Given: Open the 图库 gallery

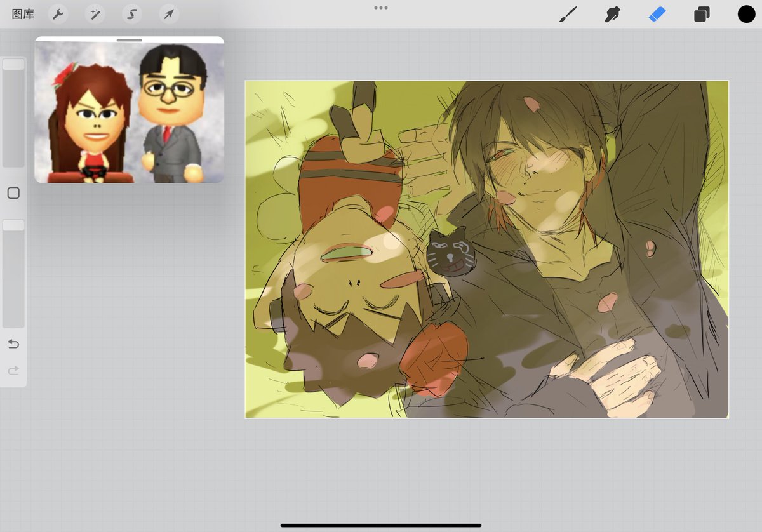Looking at the screenshot, I should point(23,14).
